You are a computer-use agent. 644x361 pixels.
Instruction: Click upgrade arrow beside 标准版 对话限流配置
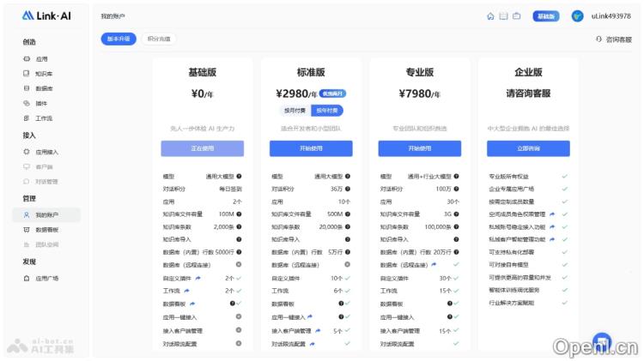click(313, 344)
